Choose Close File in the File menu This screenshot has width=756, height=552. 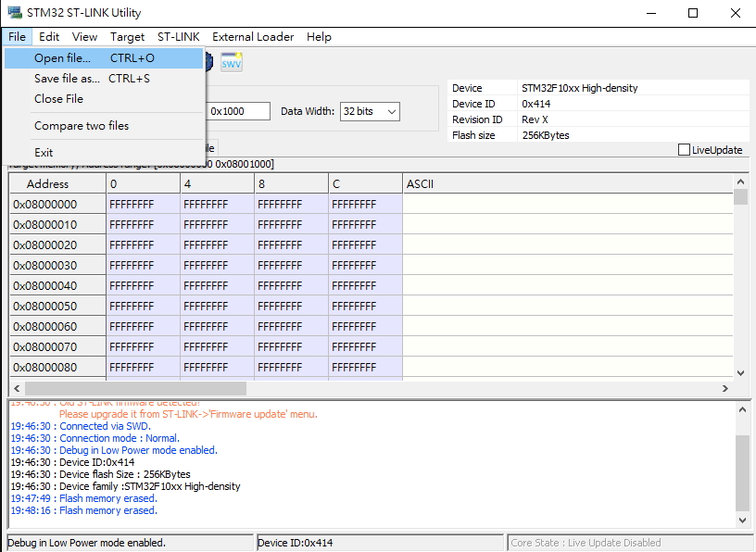pos(104,99)
